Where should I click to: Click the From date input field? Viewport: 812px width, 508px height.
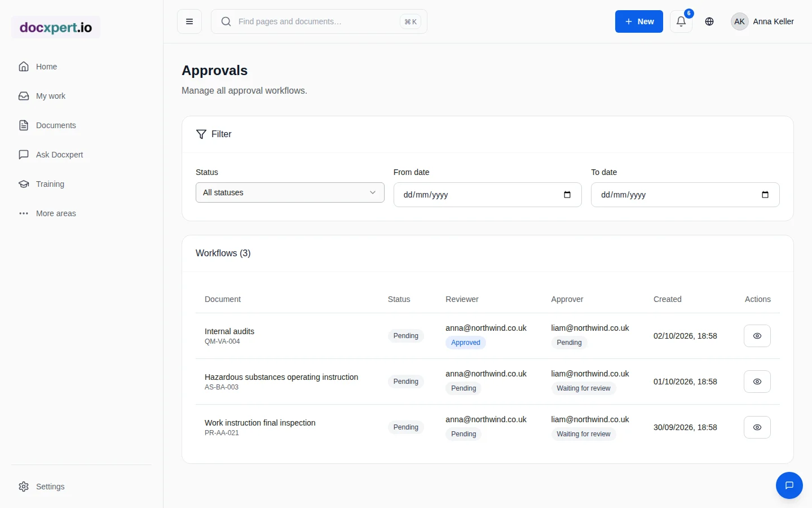click(487, 195)
